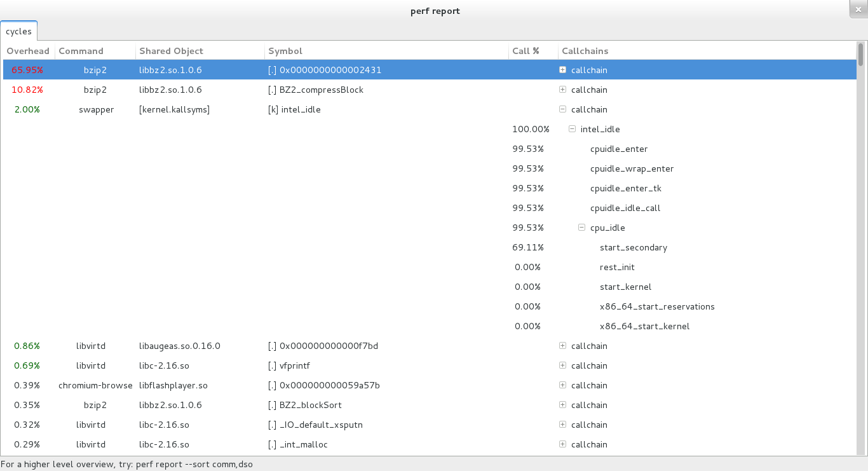Select the 0x000000000000f7bd symbol cell
868x471 pixels.
tap(323, 346)
